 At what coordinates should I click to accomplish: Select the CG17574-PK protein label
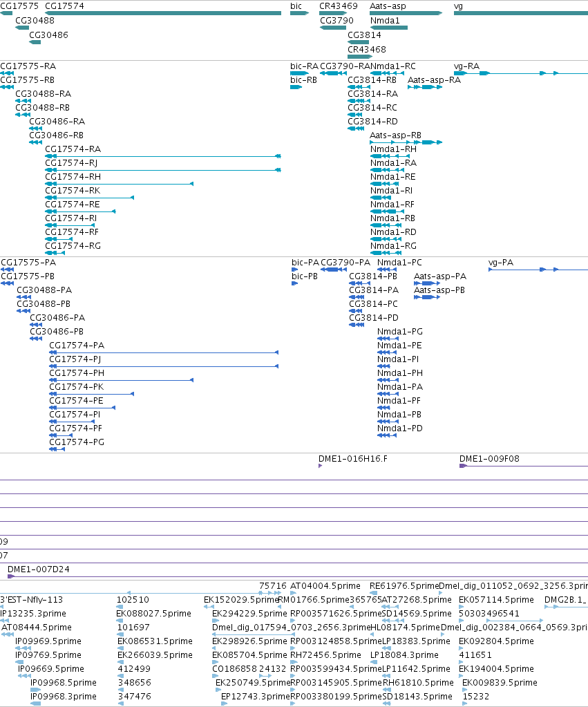coord(76,387)
